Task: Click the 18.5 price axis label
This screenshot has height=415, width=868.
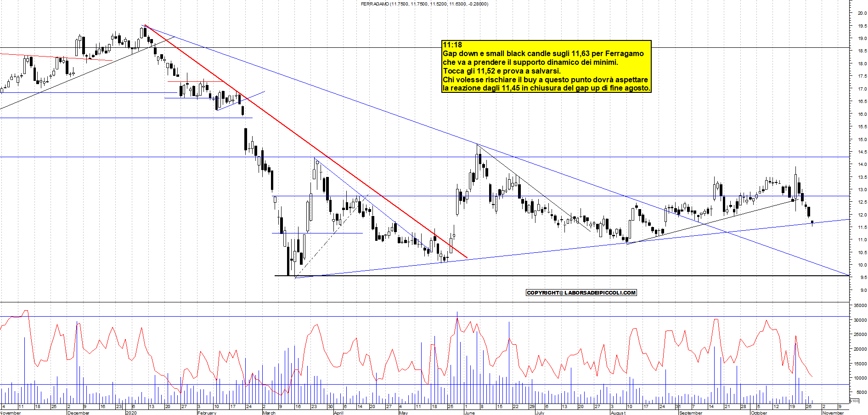Action: 862,51
